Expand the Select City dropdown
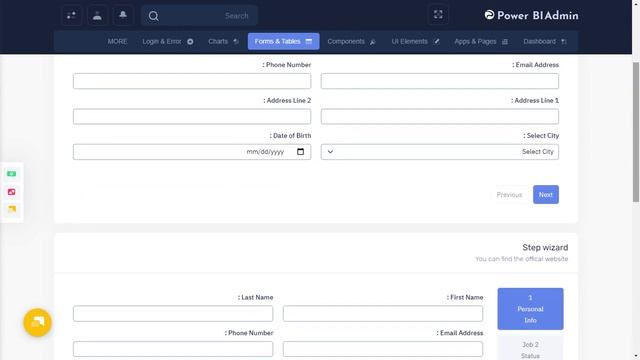The height and width of the screenshot is (360, 640). click(x=440, y=152)
